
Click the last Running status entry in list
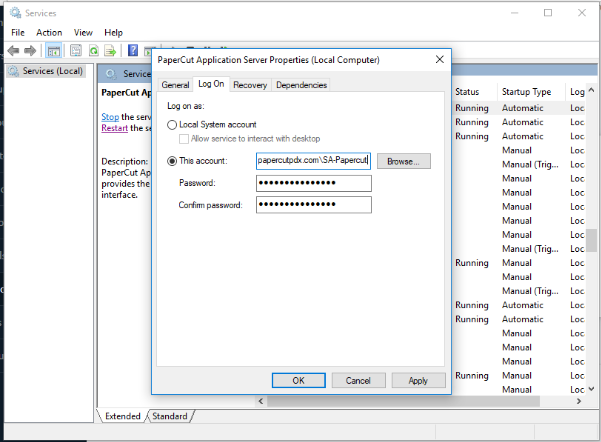click(472, 376)
